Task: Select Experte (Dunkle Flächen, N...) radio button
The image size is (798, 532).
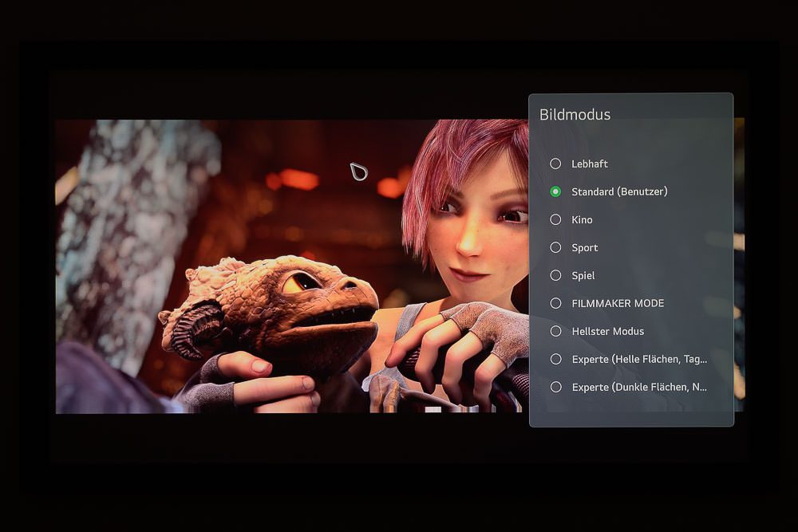Action: point(555,387)
